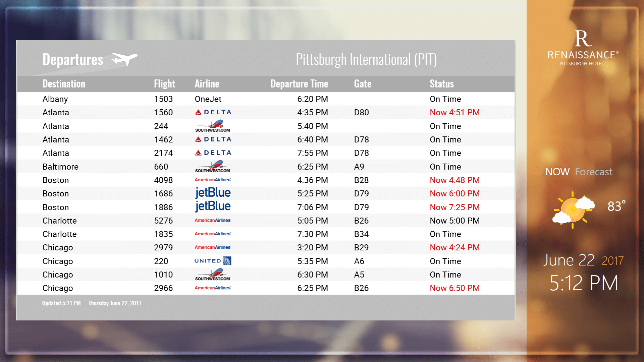
Task: Select the NOW weather tab
Action: click(557, 172)
